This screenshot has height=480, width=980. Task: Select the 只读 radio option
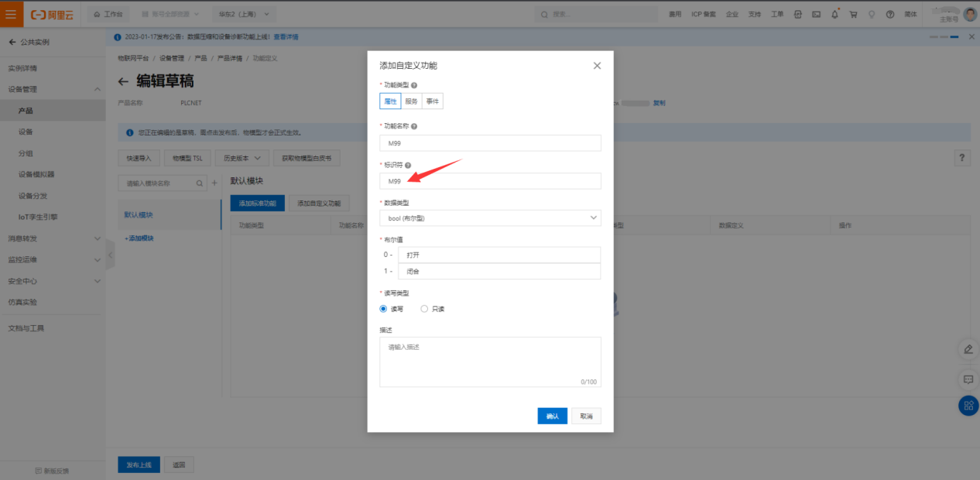point(424,309)
